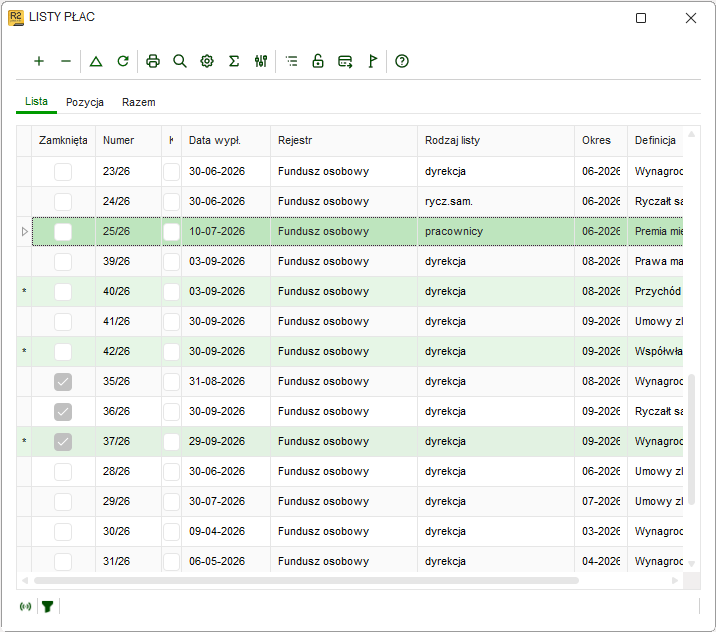Click the row indicator arrow of list 25/26
This screenshot has height=632, width=716.
coord(25,232)
